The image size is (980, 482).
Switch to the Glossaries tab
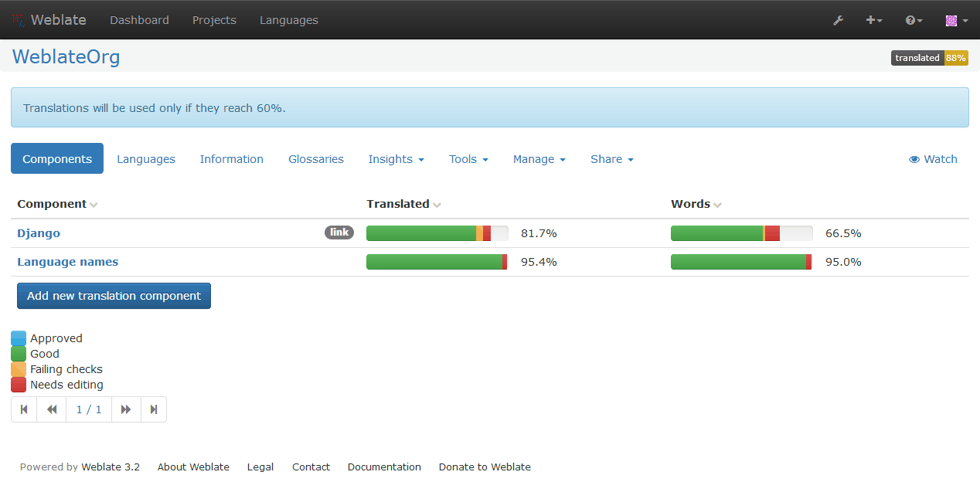coord(316,159)
